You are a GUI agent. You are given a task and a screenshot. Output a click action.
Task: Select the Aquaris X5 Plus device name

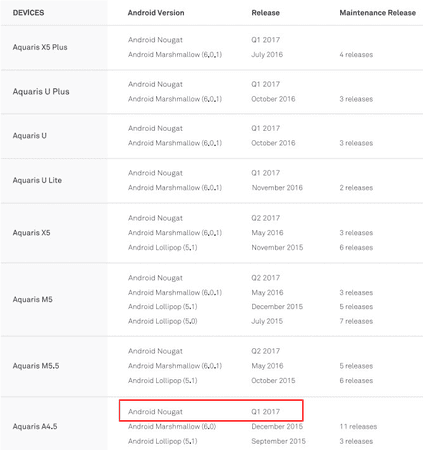tap(40, 47)
